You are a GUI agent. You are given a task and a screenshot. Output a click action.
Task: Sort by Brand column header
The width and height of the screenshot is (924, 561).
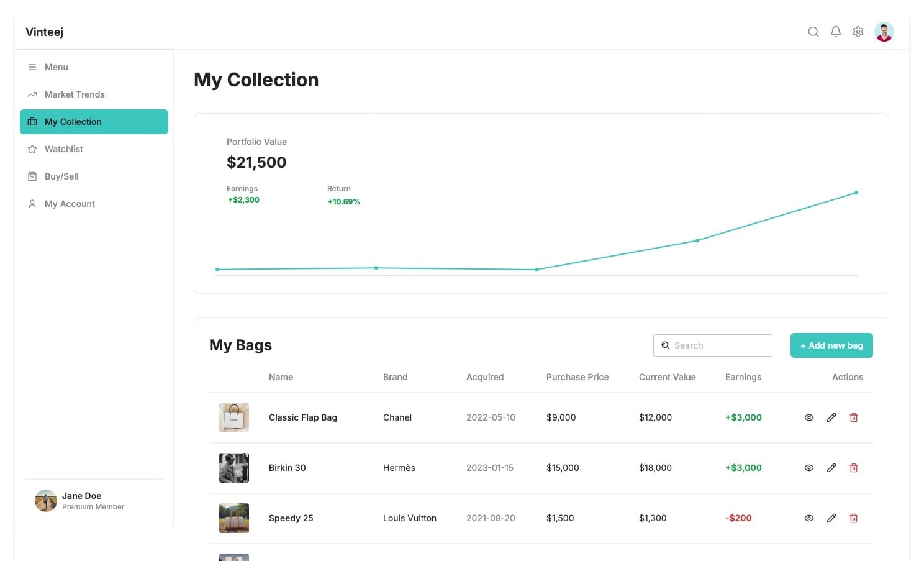396,377
